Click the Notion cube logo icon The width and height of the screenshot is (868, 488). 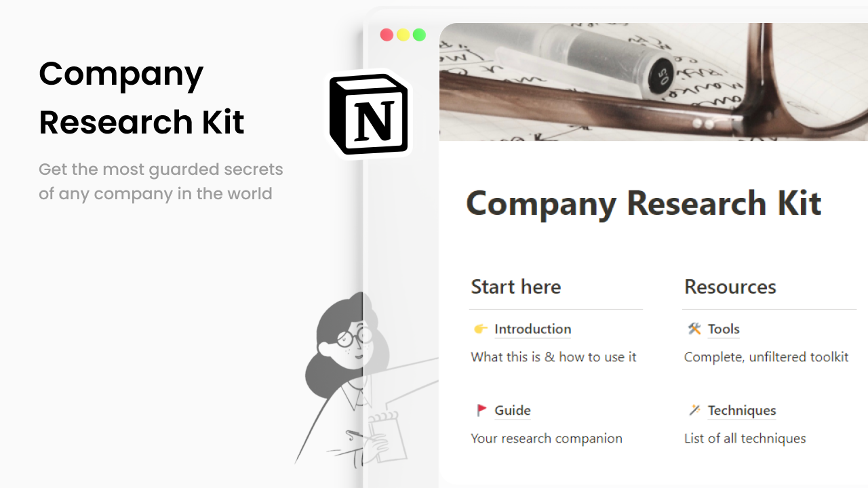[370, 114]
